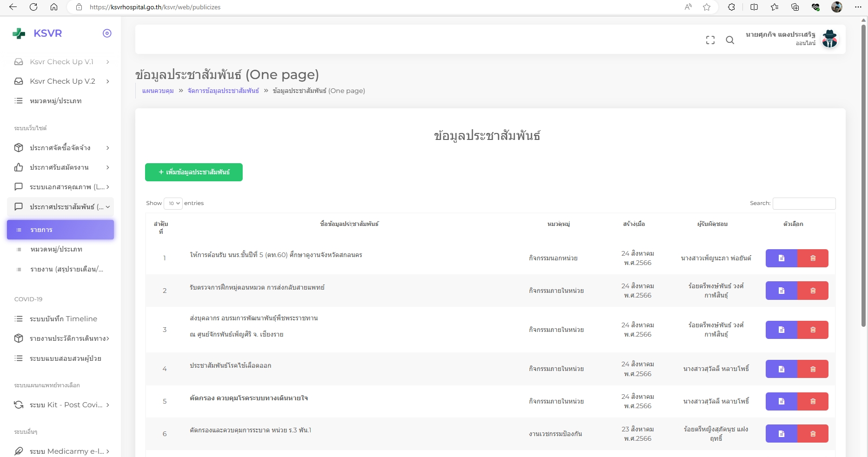Toggle the sidebar pin circle icon

(107, 33)
